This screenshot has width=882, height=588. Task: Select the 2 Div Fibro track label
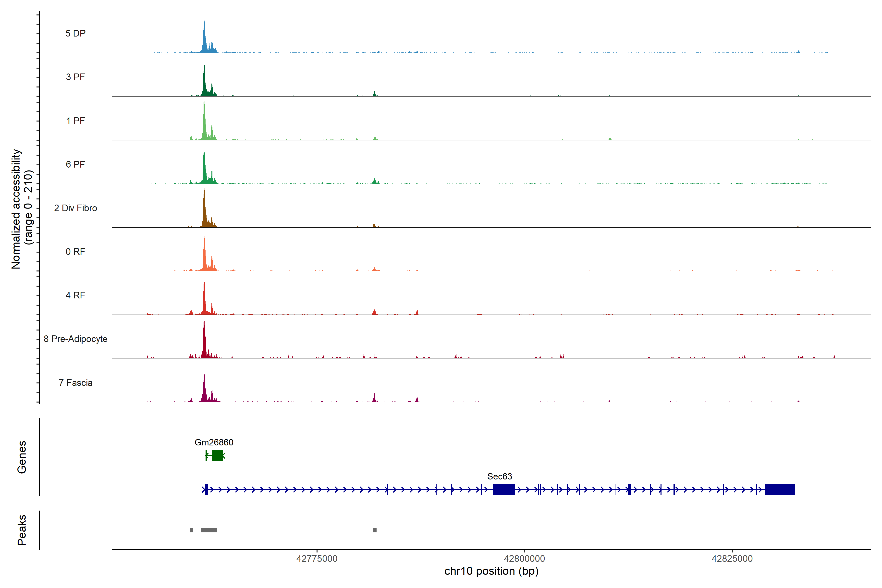pyautogui.click(x=75, y=208)
